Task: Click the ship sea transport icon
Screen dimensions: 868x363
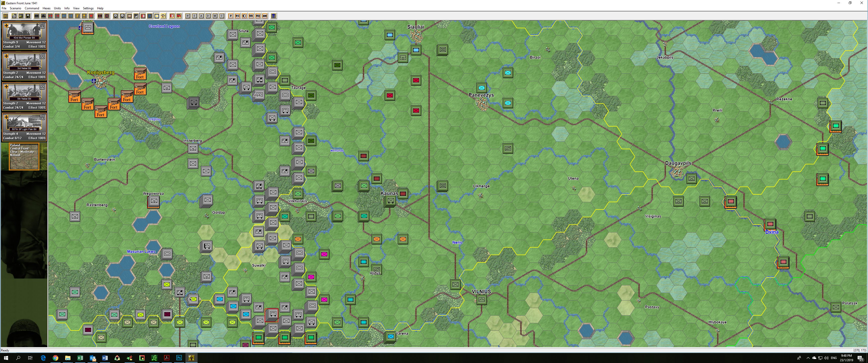Action: click(x=43, y=16)
